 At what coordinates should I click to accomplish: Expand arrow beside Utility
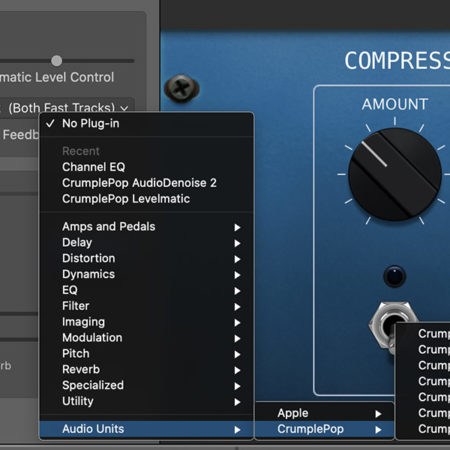tap(237, 402)
